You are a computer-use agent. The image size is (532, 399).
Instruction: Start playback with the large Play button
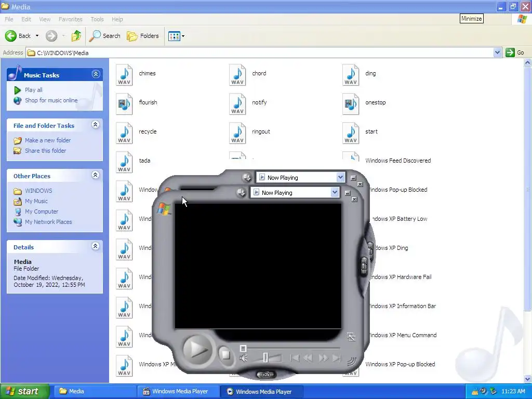197,350
